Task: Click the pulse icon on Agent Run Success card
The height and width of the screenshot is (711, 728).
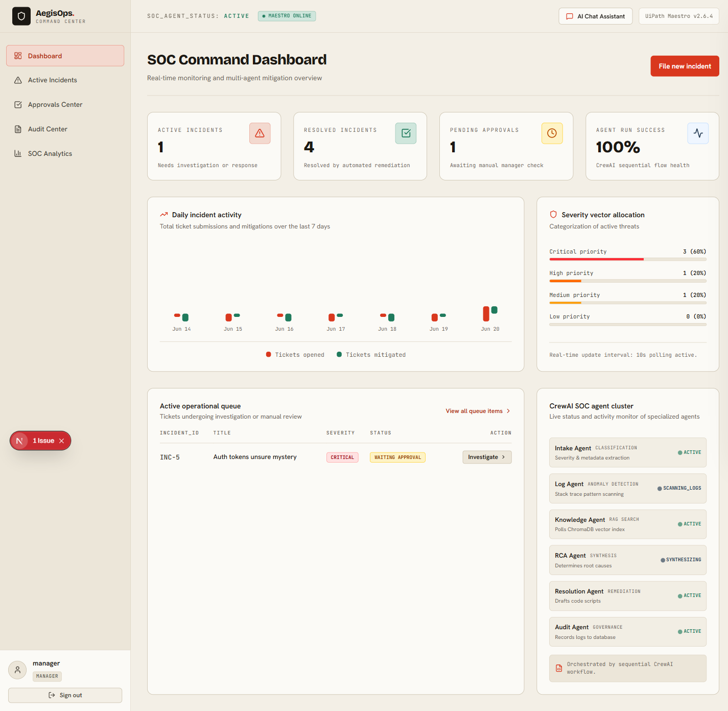Action: 698,133
